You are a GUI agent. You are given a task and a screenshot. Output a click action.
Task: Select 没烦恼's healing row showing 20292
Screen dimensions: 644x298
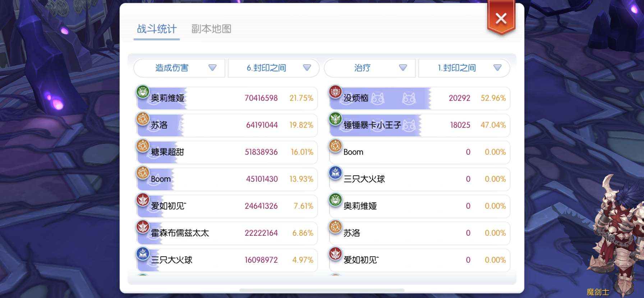click(x=420, y=98)
